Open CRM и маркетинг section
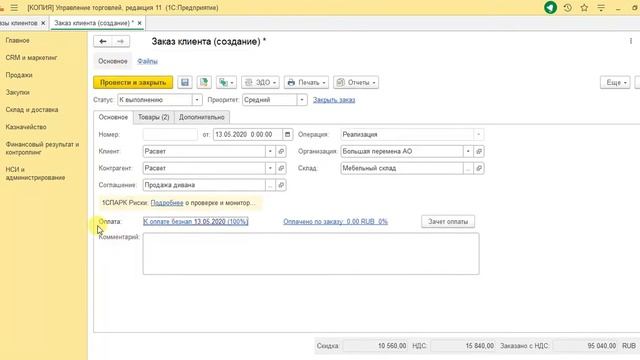Viewport: 640px width, 360px height. pyautogui.click(x=31, y=58)
